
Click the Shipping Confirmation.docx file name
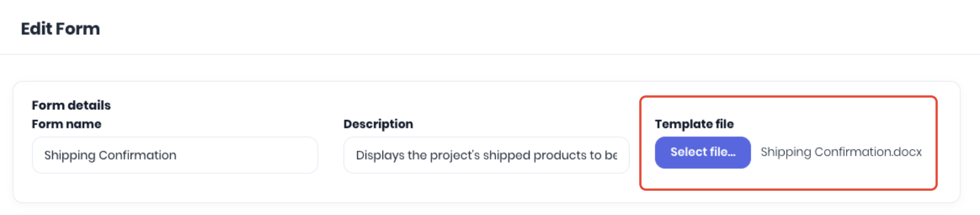click(841, 152)
